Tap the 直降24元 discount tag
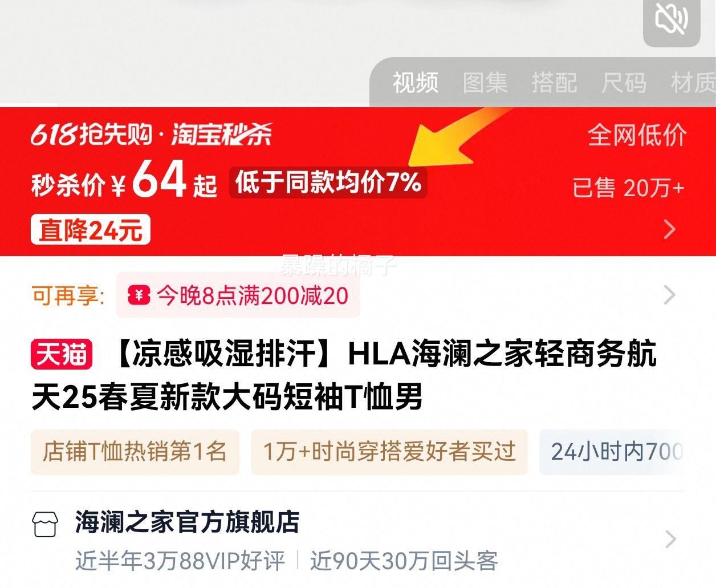This screenshot has height=588, width=716. click(x=91, y=230)
